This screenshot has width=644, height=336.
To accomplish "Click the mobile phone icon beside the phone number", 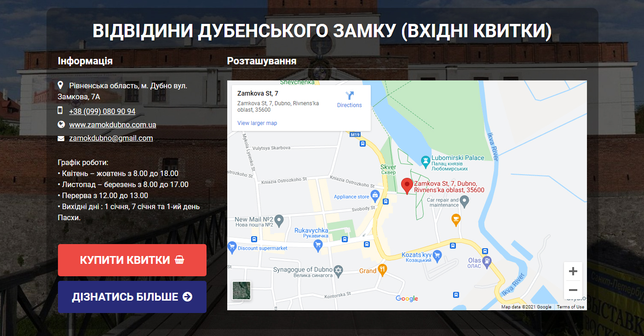I will [60, 110].
